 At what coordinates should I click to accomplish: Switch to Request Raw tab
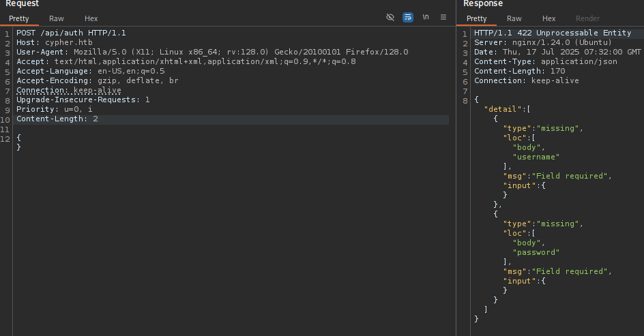56,18
